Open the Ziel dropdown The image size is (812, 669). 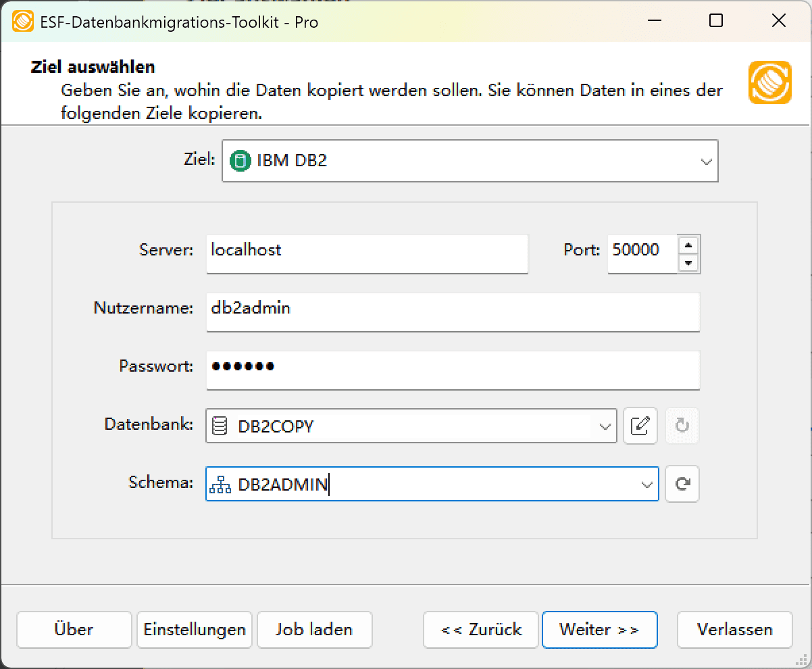coord(707,161)
